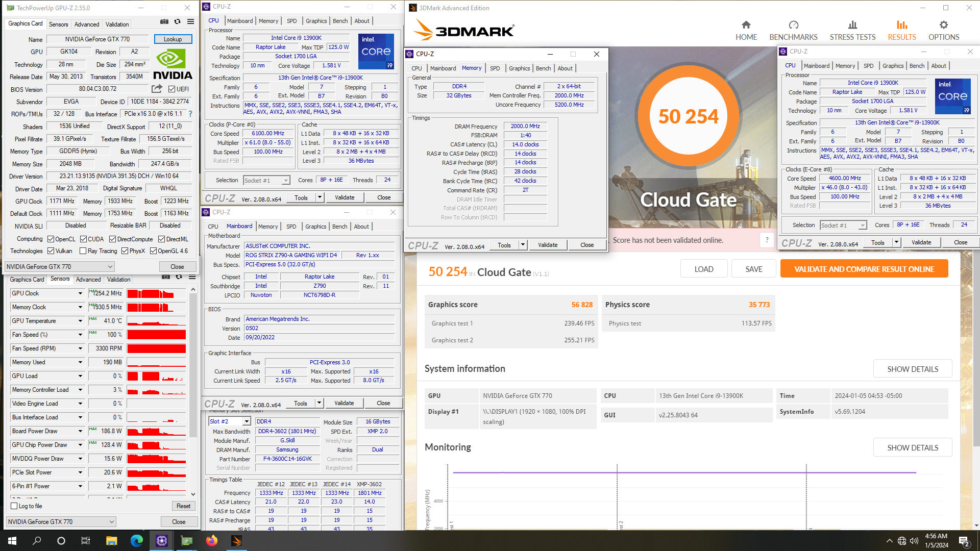Screen dimensions: 980x551
Task: Open Firefox from taskbar
Action: click(211, 541)
